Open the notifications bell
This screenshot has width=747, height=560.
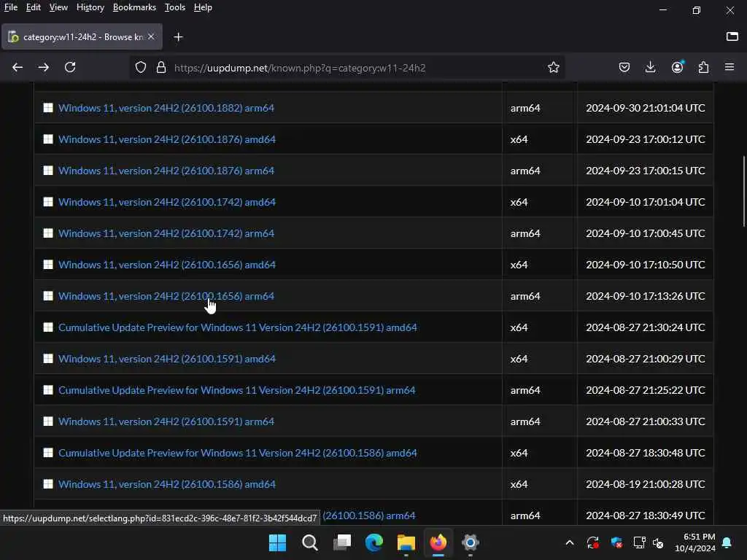click(727, 542)
